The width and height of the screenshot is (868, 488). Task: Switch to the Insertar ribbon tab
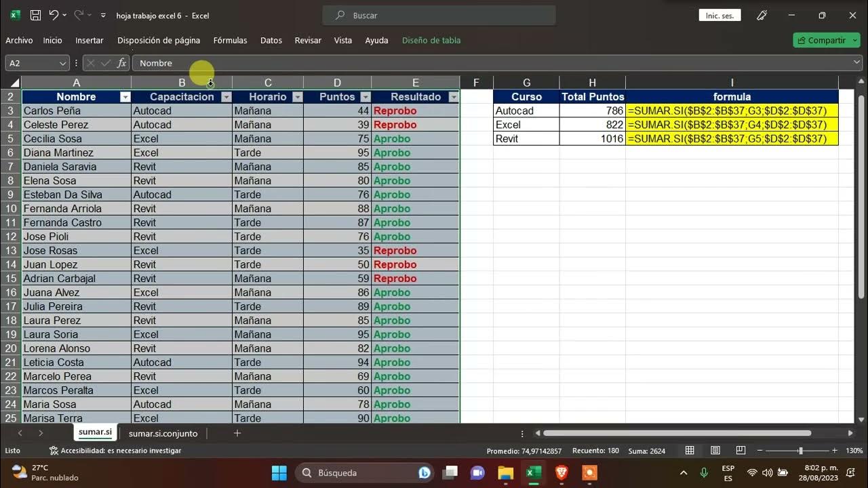[x=90, y=40]
